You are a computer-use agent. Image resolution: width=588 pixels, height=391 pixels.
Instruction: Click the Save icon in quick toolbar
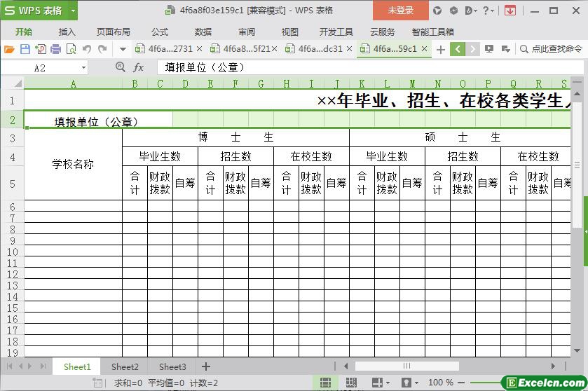(25, 49)
